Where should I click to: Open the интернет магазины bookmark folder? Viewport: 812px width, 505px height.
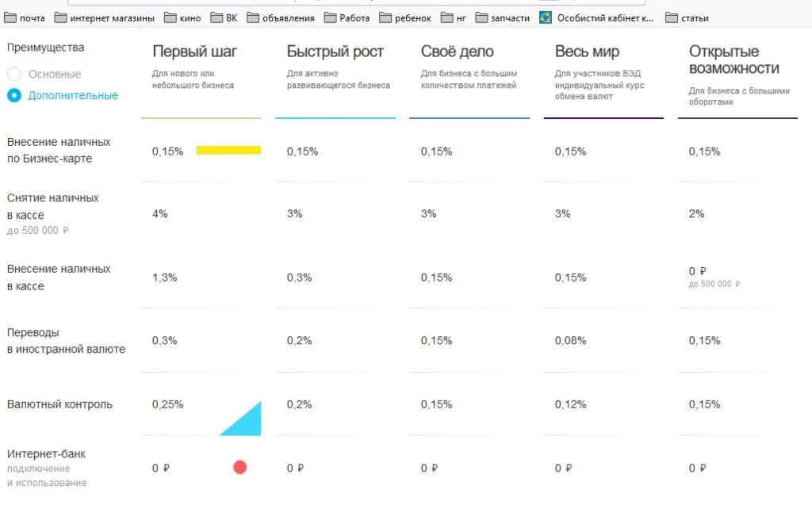[105, 18]
